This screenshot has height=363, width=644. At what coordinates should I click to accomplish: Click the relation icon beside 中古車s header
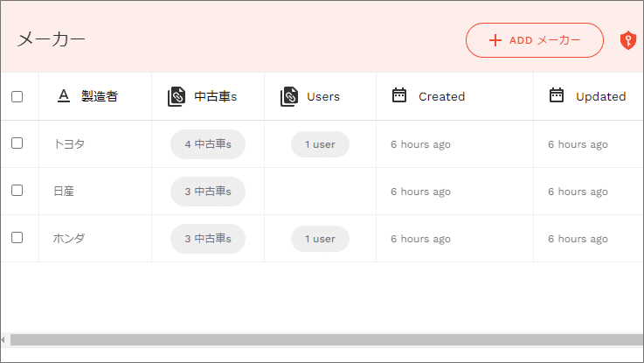point(177,96)
